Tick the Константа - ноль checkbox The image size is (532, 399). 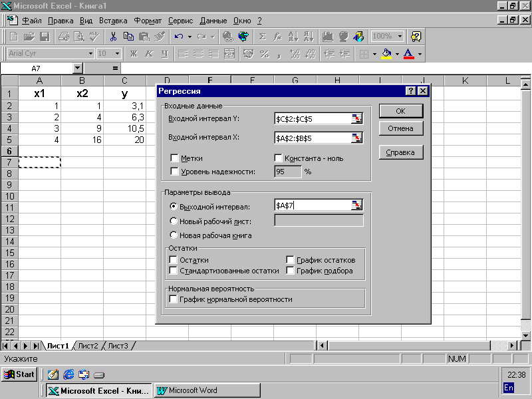click(x=279, y=158)
